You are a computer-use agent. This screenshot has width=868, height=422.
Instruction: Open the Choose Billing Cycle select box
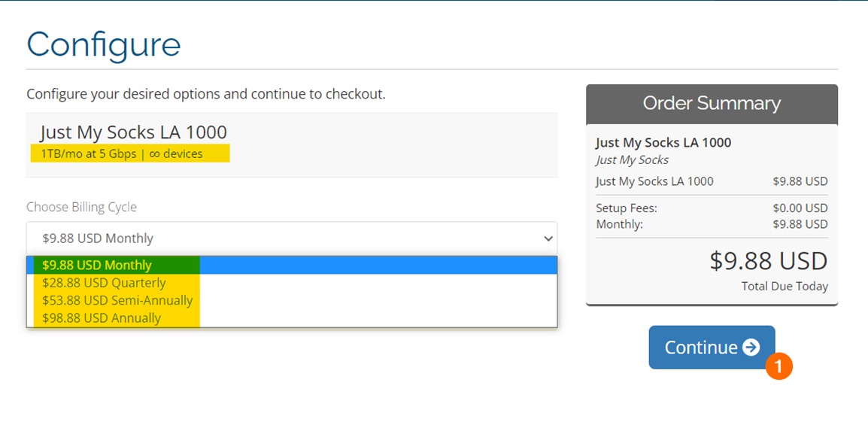(291, 238)
